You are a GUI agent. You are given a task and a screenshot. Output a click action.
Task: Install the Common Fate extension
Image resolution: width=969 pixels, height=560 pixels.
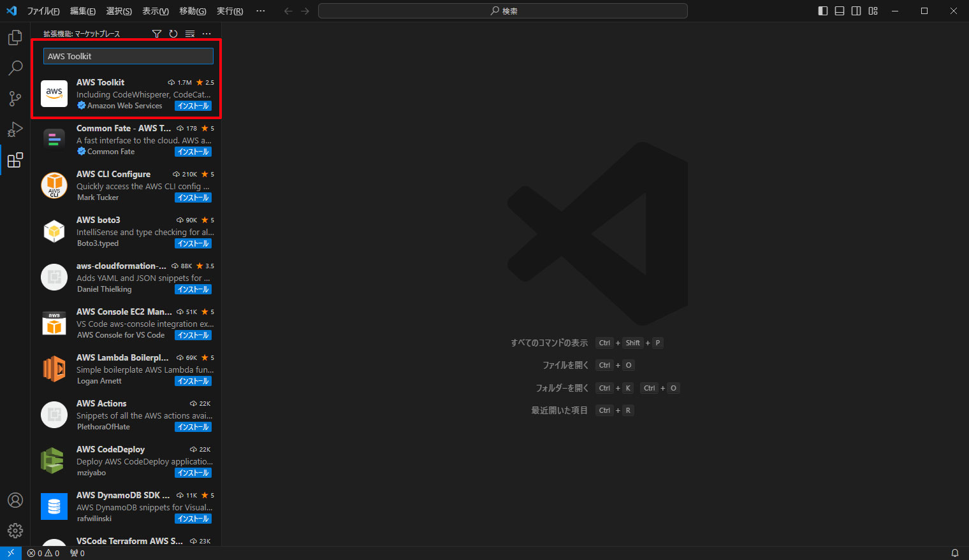[x=193, y=152]
